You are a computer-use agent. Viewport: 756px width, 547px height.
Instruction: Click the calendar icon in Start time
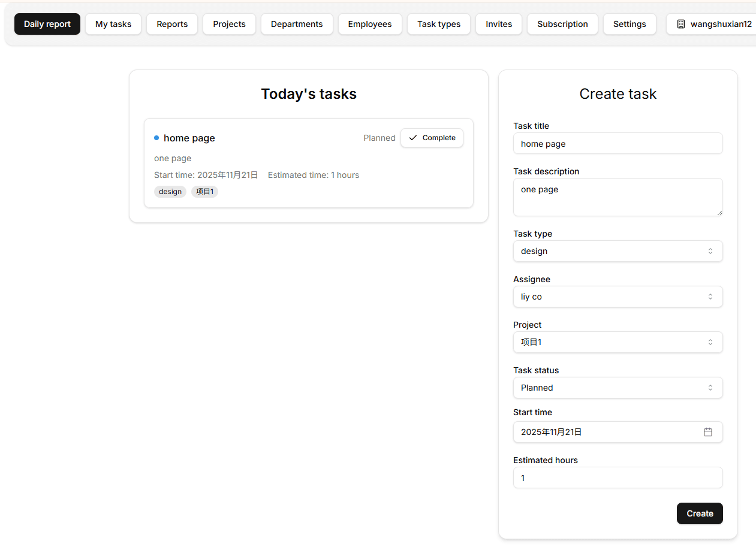tap(707, 432)
